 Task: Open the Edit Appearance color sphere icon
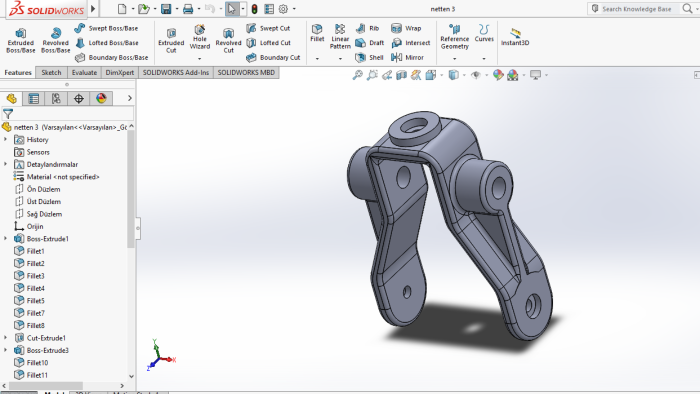pos(498,75)
